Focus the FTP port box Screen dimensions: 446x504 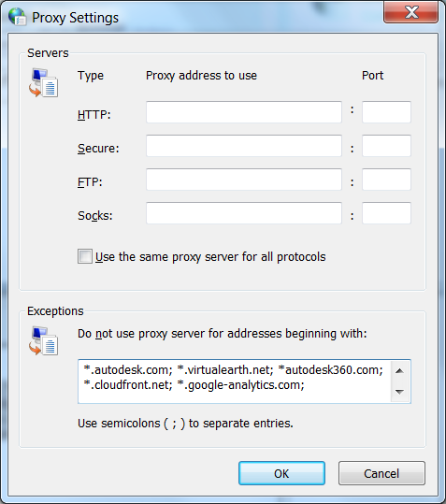[386, 180]
